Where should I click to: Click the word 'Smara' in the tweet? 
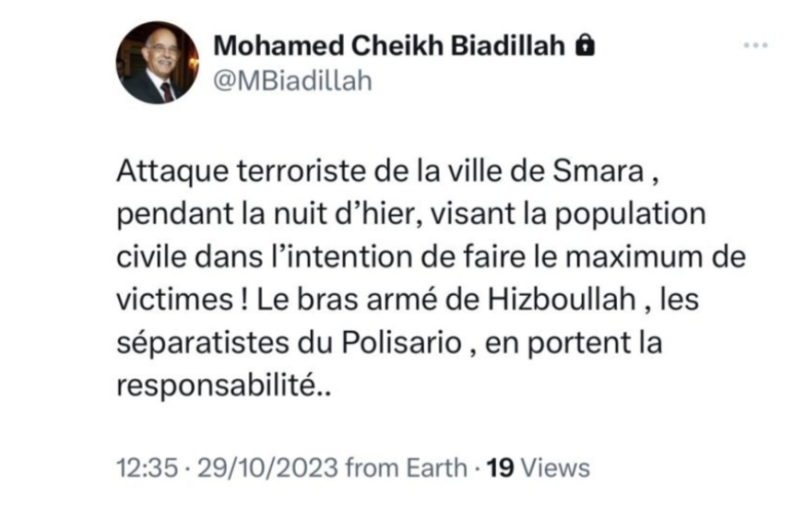(x=598, y=171)
